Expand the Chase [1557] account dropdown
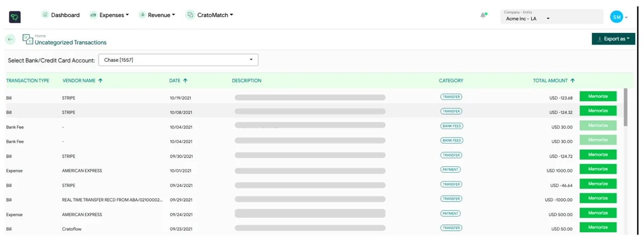This screenshot has height=242, width=644. [178, 60]
